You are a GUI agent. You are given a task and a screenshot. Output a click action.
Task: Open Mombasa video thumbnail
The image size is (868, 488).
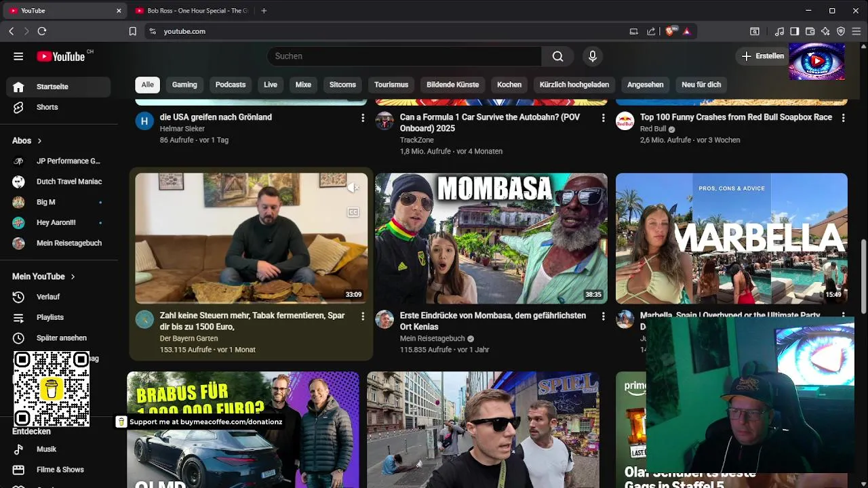click(x=492, y=239)
